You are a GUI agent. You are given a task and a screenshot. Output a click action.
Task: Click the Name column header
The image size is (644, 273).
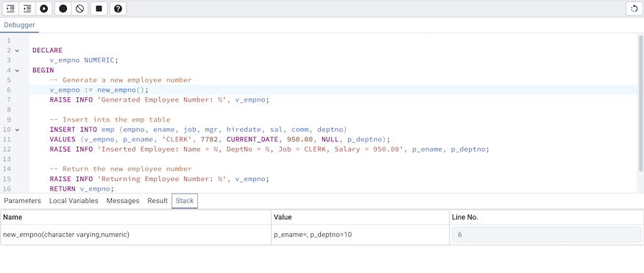coord(135,217)
